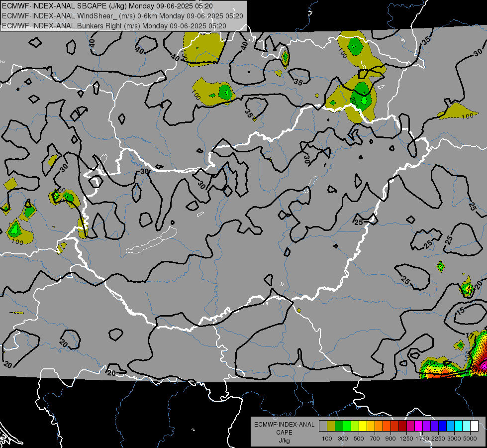The height and width of the screenshot is (448, 487).
Task: Select the pure blue legend swatch
Action: click(443, 426)
